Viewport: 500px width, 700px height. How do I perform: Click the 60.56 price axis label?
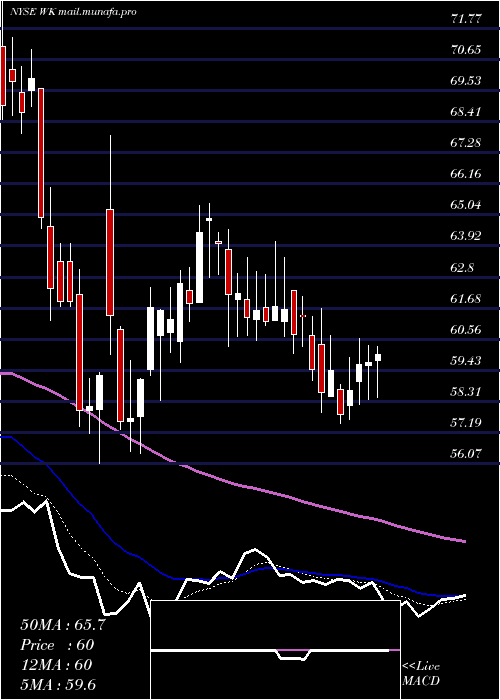(x=466, y=330)
